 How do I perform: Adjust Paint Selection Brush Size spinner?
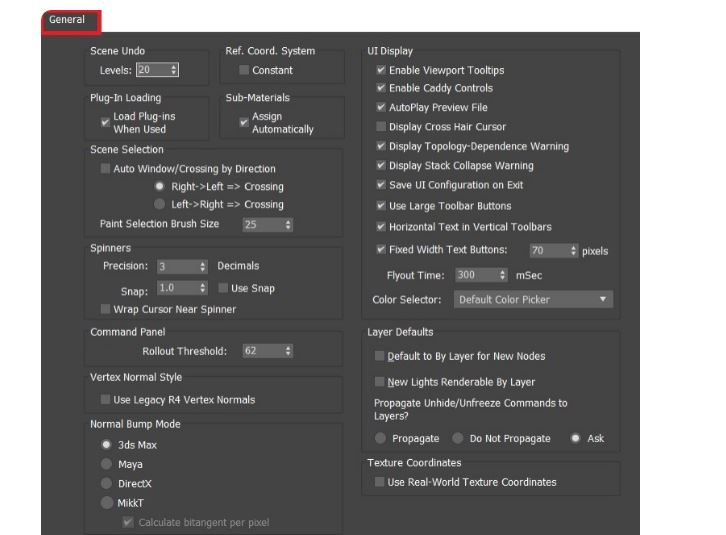[x=288, y=225]
